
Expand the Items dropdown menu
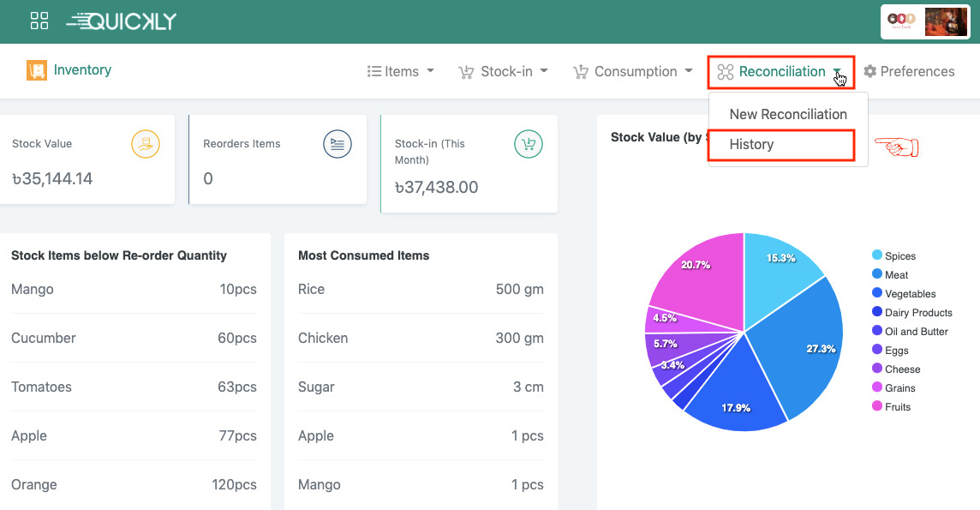click(x=400, y=72)
